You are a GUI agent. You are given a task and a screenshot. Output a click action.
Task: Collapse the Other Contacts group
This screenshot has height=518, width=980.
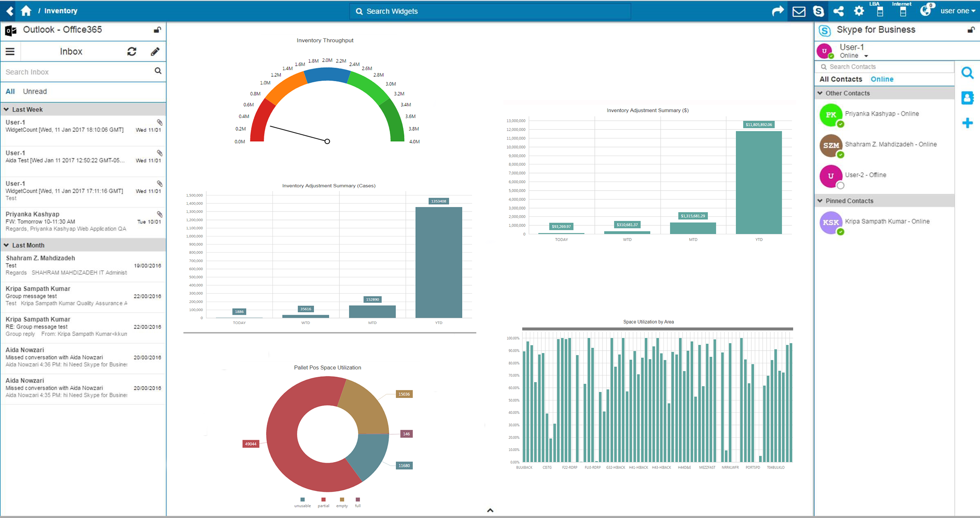[x=820, y=93]
